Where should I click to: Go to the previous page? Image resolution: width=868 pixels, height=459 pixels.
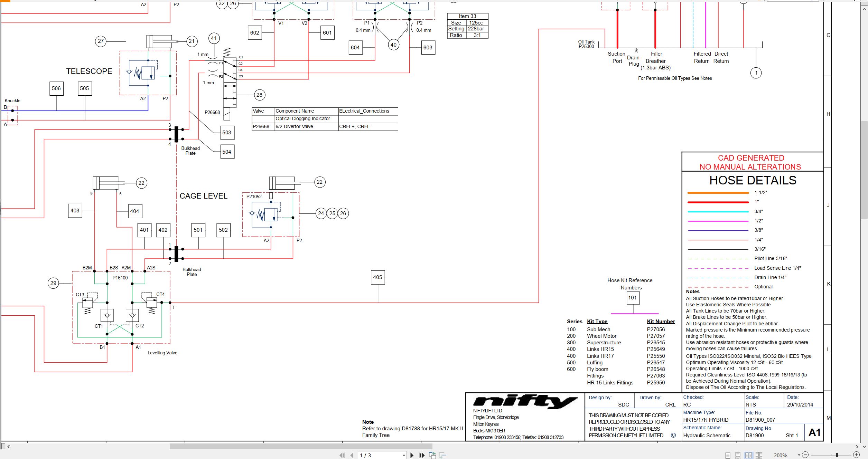pyautogui.click(x=352, y=455)
